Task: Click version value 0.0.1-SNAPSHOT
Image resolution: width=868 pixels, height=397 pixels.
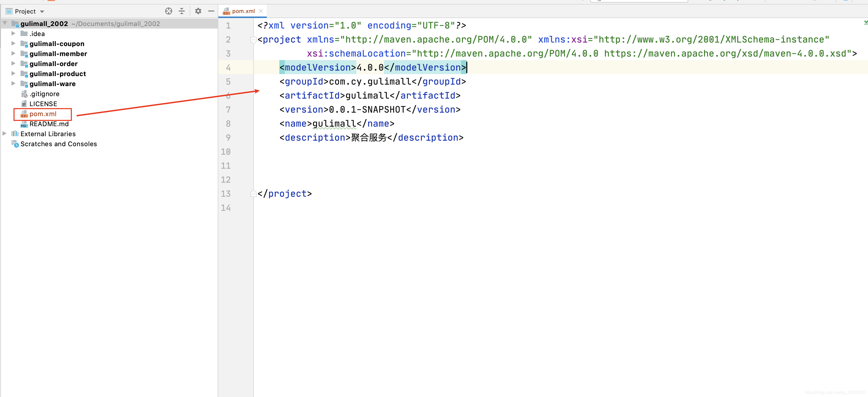Action: [367, 110]
